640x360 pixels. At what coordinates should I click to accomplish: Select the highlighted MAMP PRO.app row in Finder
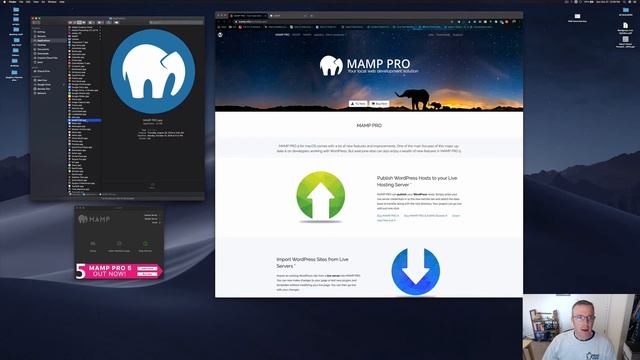(84, 120)
